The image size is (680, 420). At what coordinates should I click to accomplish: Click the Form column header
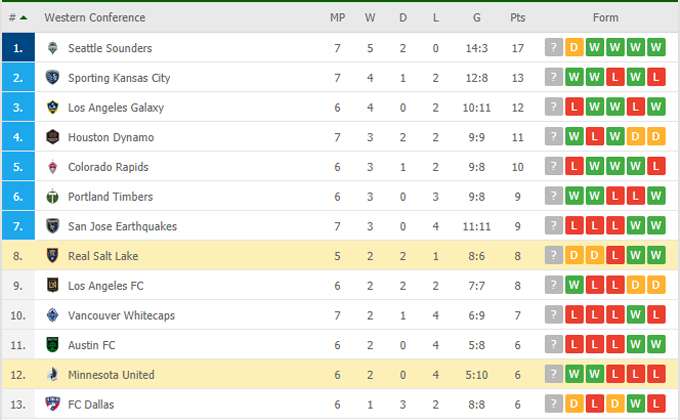pyautogui.click(x=605, y=18)
